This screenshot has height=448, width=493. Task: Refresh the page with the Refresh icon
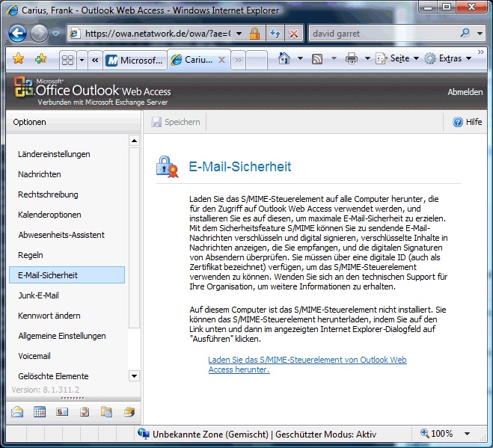pos(275,34)
